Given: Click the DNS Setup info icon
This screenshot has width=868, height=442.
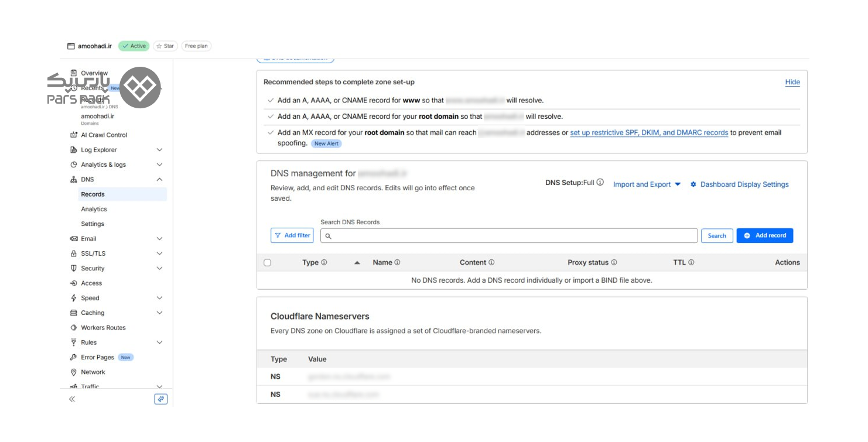Looking at the screenshot, I should pyautogui.click(x=600, y=183).
